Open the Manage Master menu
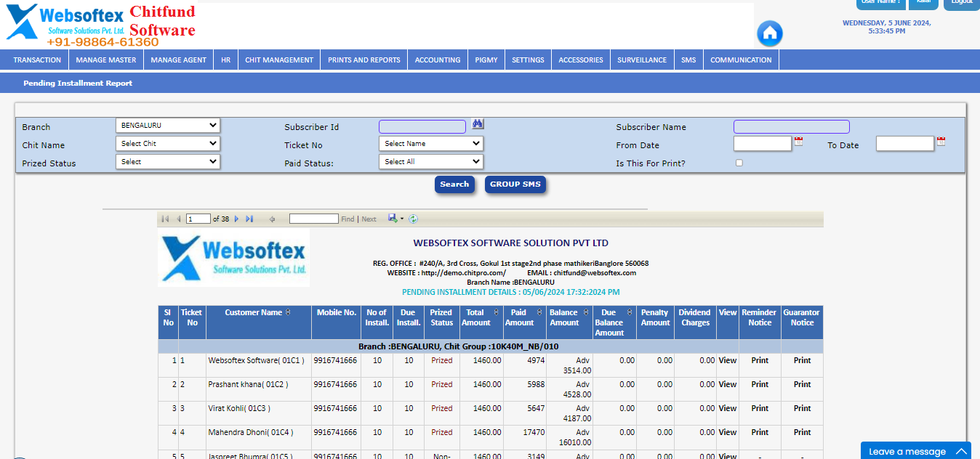This screenshot has height=459, width=980. pos(106,60)
